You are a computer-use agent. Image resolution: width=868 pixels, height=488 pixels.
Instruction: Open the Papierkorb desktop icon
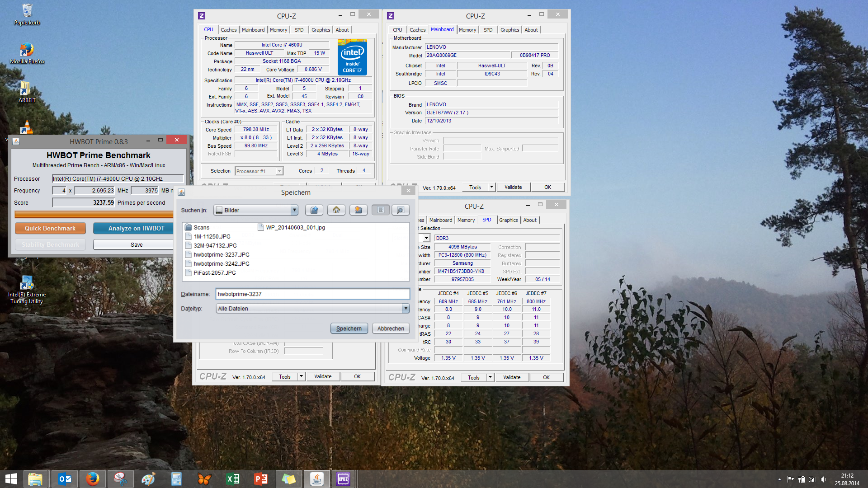[27, 14]
